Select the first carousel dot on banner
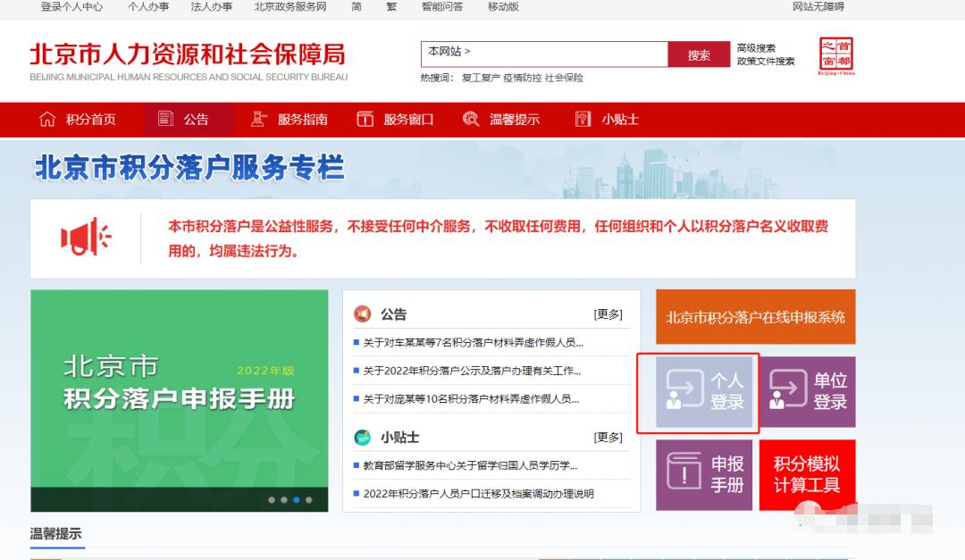This screenshot has width=965, height=560. 272,499
